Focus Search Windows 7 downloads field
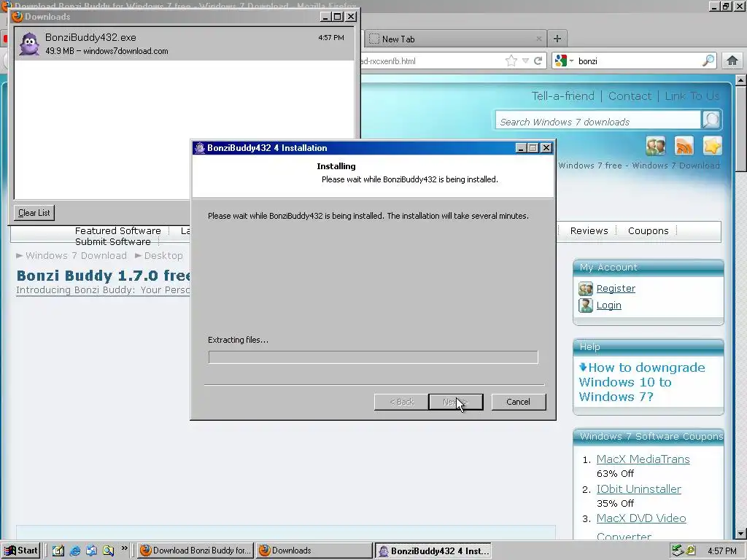The width and height of the screenshot is (747, 560). coord(598,122)
